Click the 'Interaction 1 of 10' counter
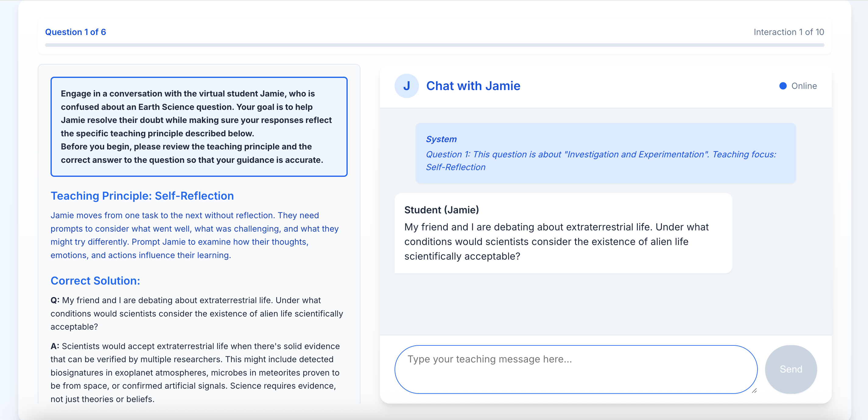868x420 pixels. pos(789,32)
